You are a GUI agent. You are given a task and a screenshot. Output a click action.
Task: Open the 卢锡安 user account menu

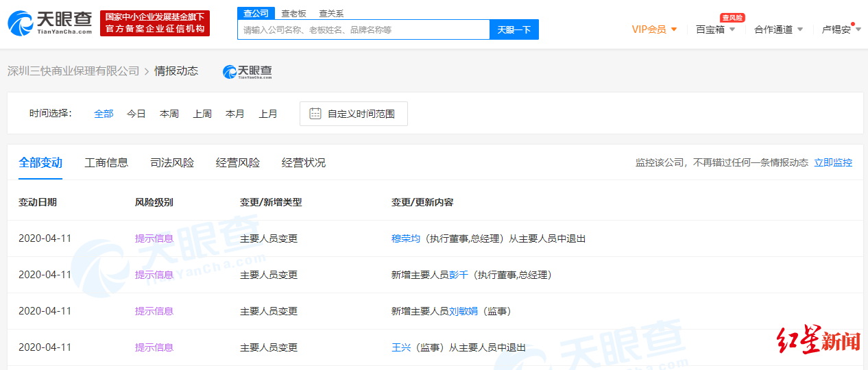tap(841, 29)
